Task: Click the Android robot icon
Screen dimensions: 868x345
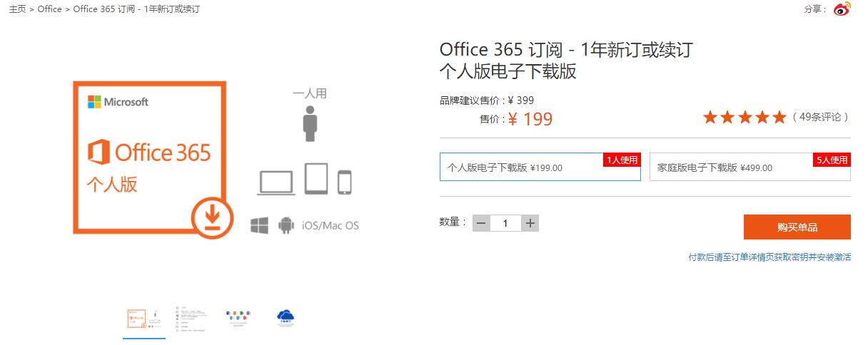Action: click(286, 225)
